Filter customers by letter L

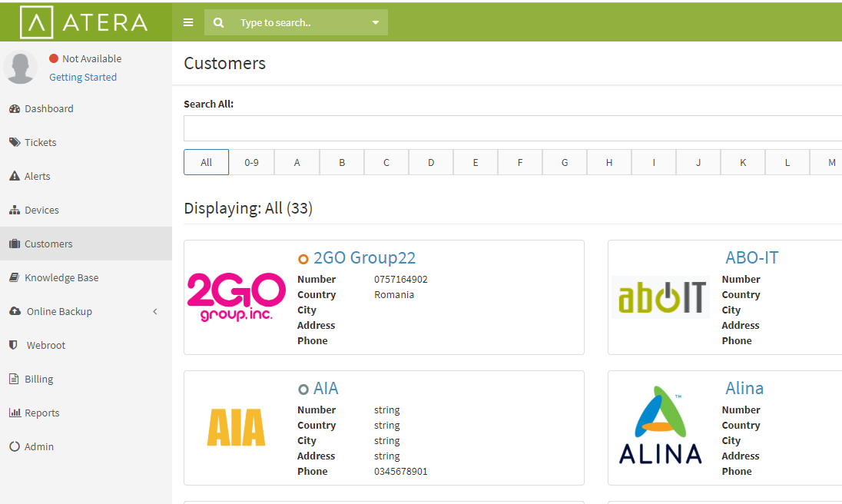[787, 162]
